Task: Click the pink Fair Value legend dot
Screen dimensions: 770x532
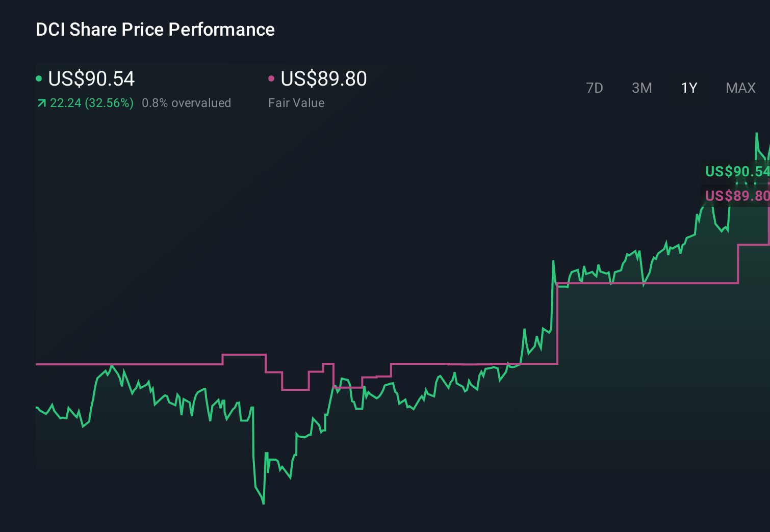Action: (272, 78)
